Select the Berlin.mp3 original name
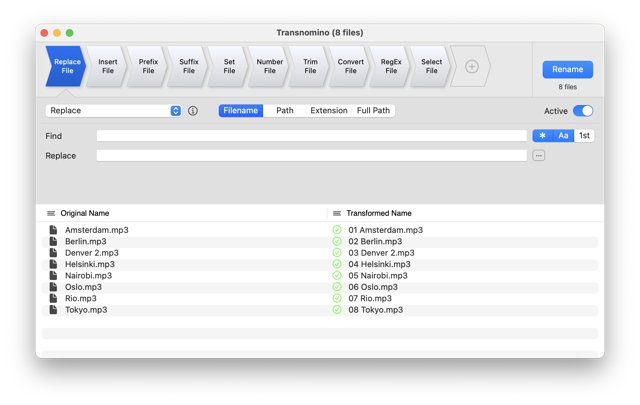Image resolution: width=640 pixels, height=405 pixels. pyautogui.click(x=86, y=241)
